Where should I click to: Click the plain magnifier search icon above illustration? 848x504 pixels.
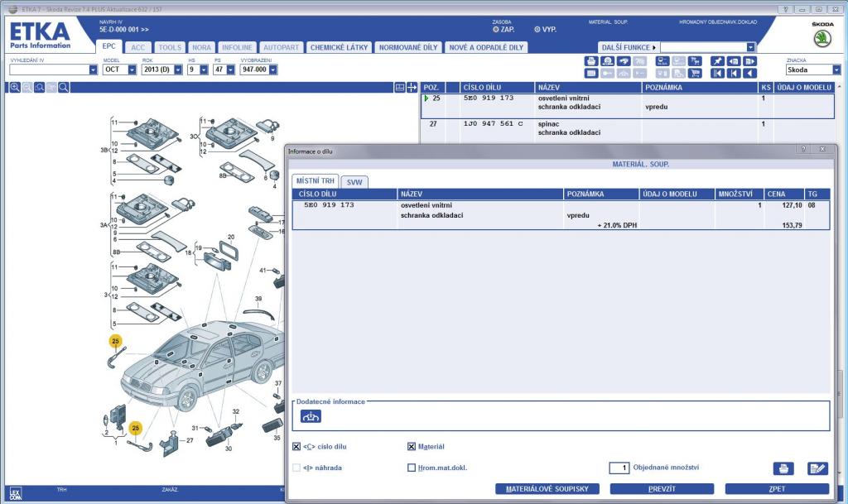click(63, 88)
